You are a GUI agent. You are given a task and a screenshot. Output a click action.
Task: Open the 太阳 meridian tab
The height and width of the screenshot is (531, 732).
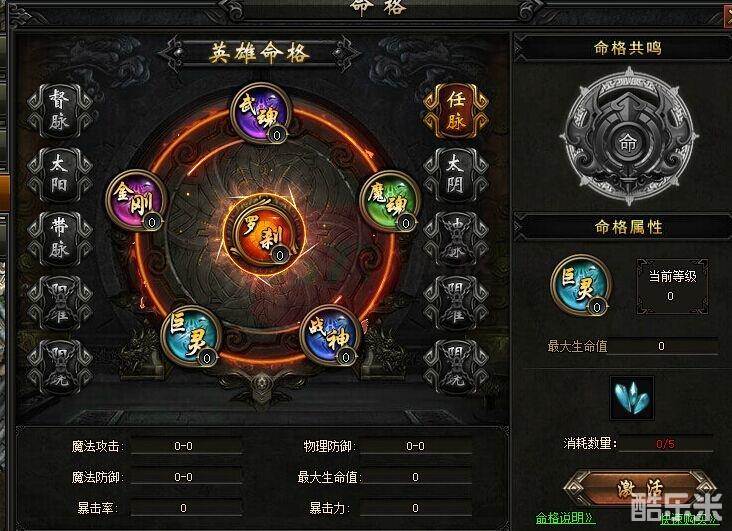(x=59, y=175)
